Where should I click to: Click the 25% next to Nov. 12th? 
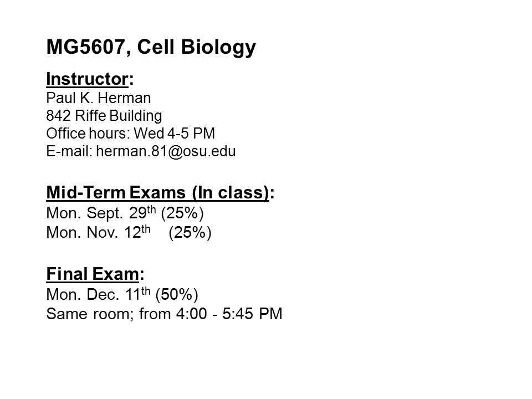point(190,233)
